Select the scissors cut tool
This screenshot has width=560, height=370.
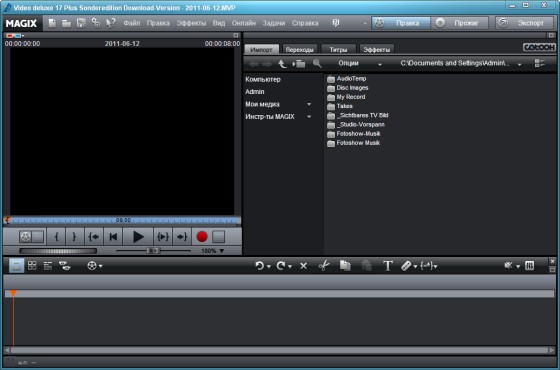[x=324, y=265]
